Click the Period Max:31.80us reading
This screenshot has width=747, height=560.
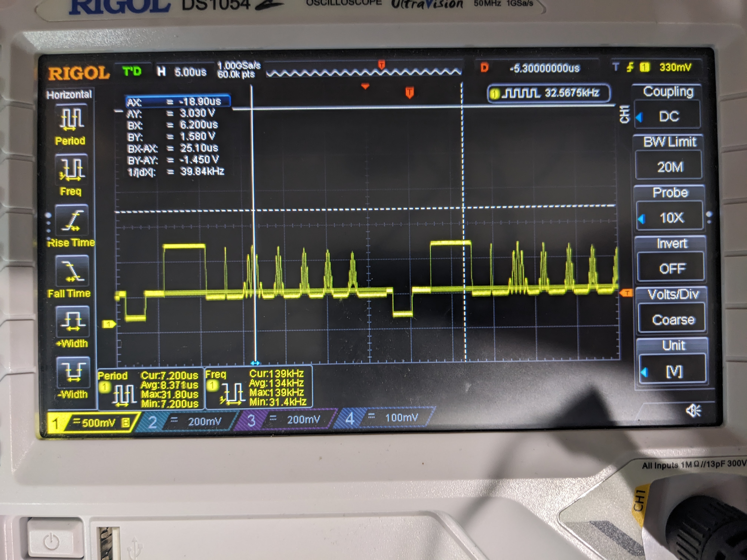pos(169,394)
